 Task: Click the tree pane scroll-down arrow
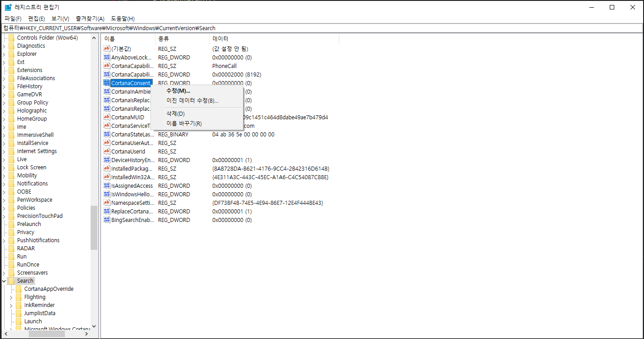pyautogui.click(x=94, y=326)
